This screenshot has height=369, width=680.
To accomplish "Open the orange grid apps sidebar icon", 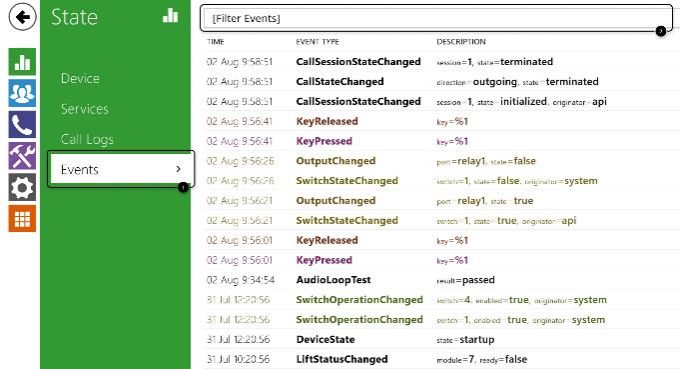I will pyautogui.click(x=22, y=219).
